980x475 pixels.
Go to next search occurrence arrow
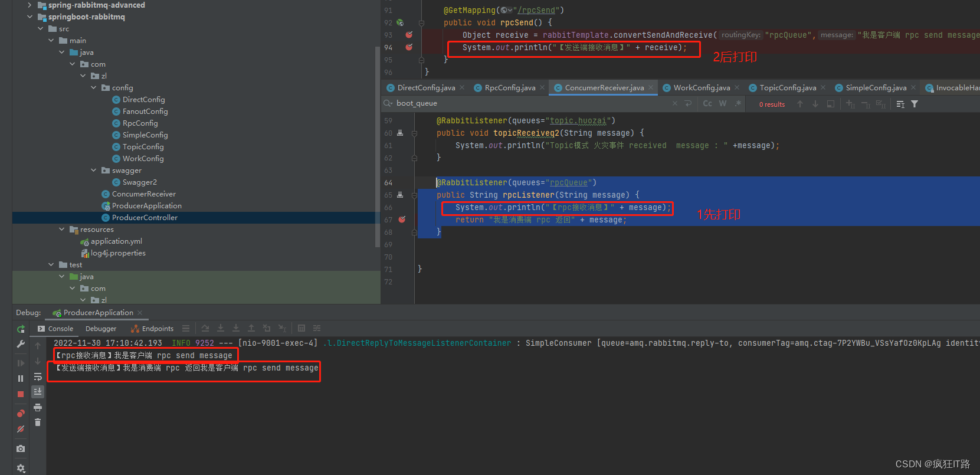(x=815, y=104)
